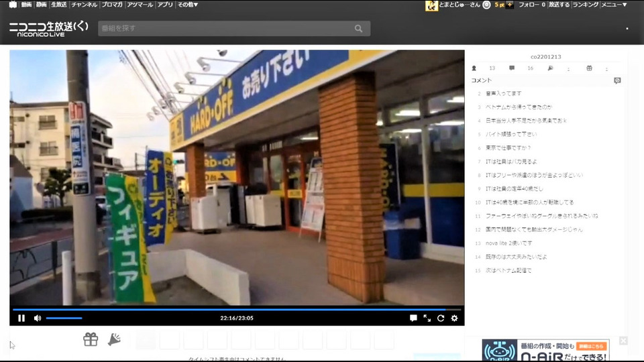Open 生放送 in top navigation
Viewport: 644px width, 362px height.
click(59, 5)
